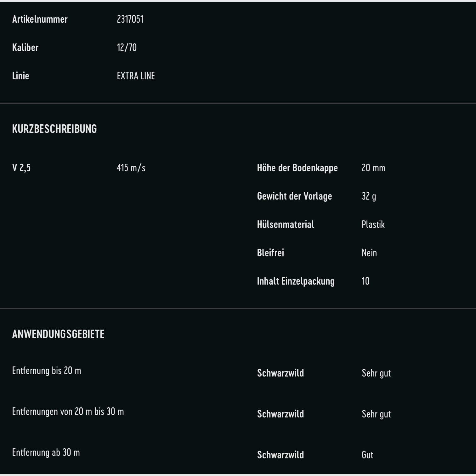Click the Gewicht der Vorlage label
Viewport: 476px width, 476px height.
[294, 196]
